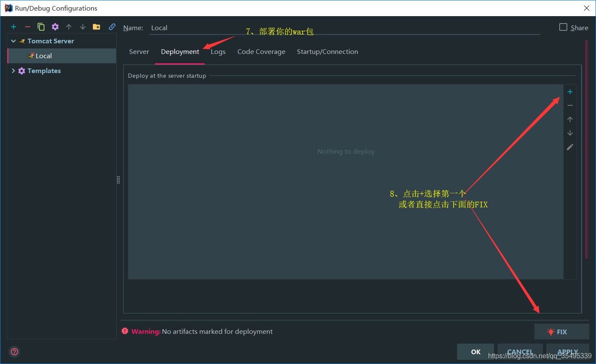Close the Run/Debug Configurations dialog
Screen dimensions: 596x364
click(x=587, y=8)
